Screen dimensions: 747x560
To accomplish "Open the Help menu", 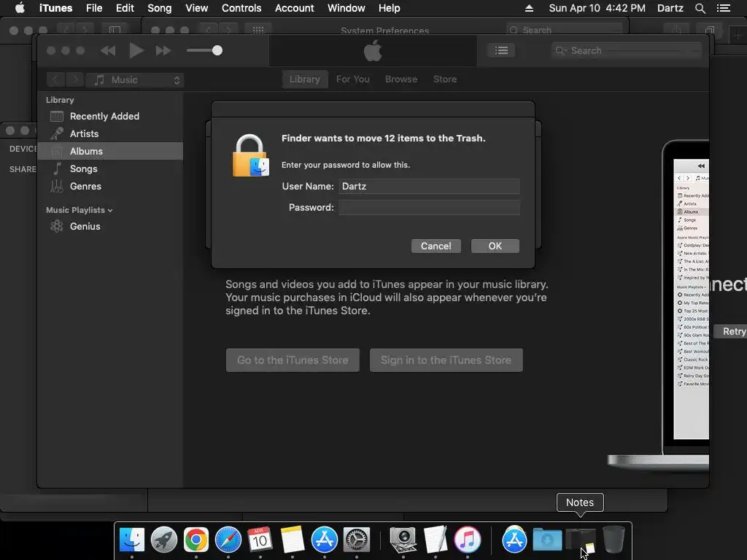I will coord(390,8).
